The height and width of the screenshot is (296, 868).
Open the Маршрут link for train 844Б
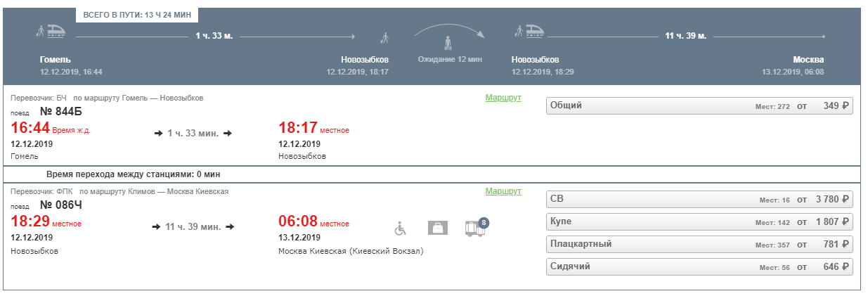(x=503, y=98)
